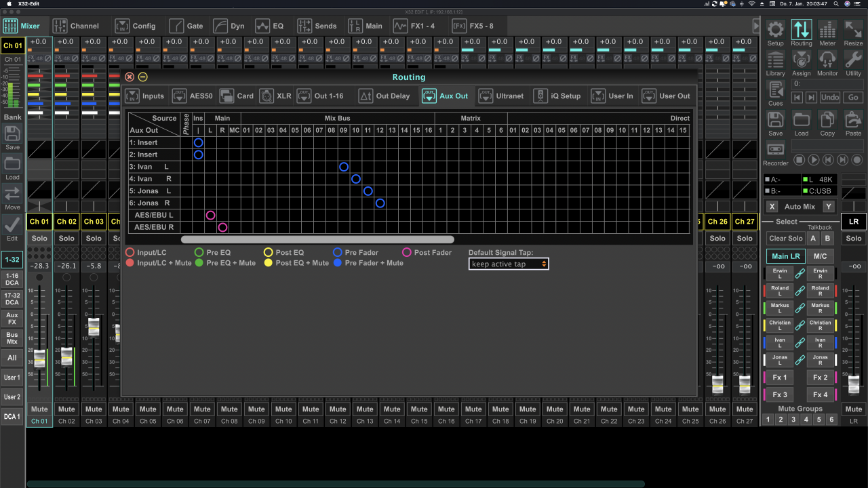Click the floppy Save icon beside Load and Copy

pyautogui.click(x=775, y=119)
